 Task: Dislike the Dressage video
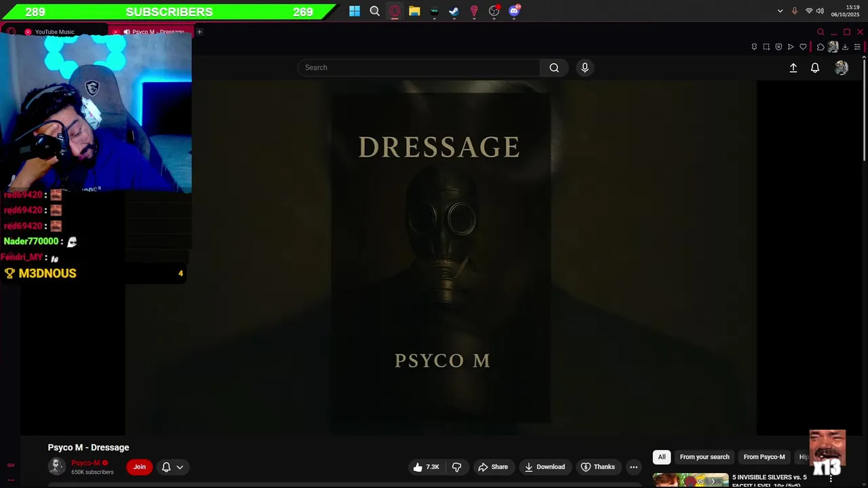pos(456,467)
